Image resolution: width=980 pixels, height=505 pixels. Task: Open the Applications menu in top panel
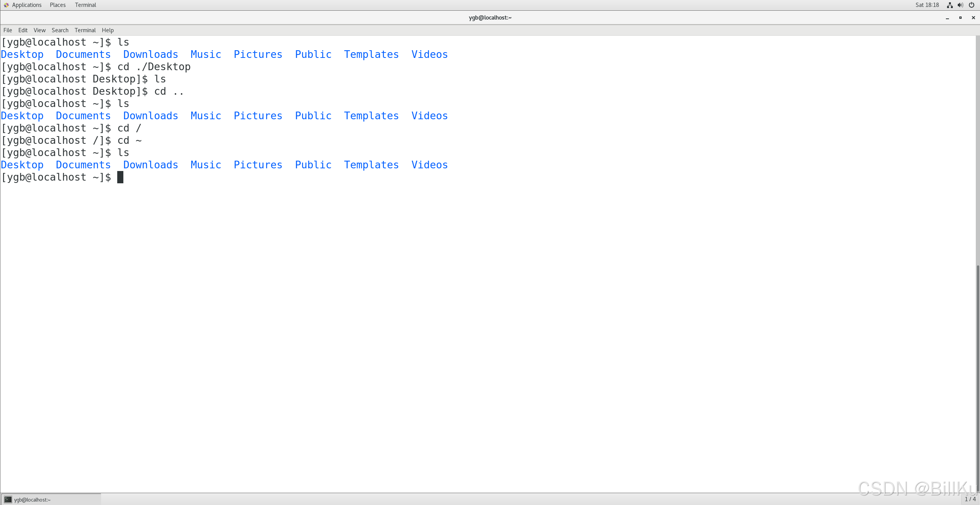click(x=26, y=5)
